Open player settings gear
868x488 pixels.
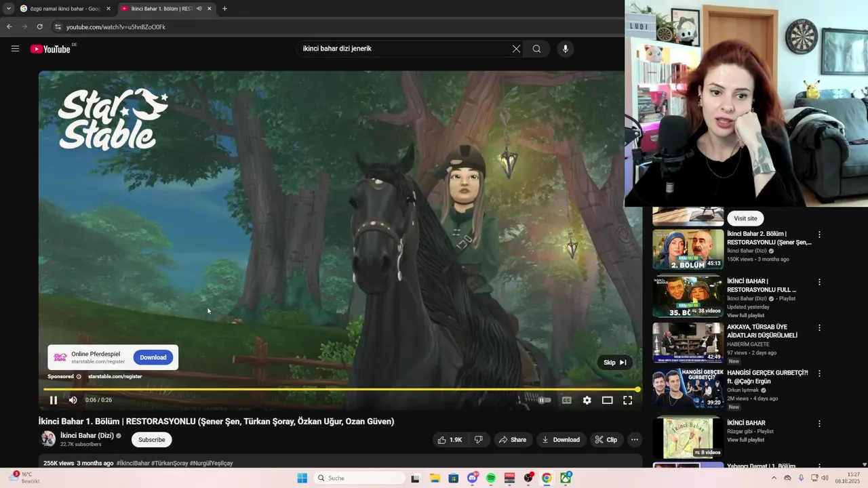coord(587,400)
